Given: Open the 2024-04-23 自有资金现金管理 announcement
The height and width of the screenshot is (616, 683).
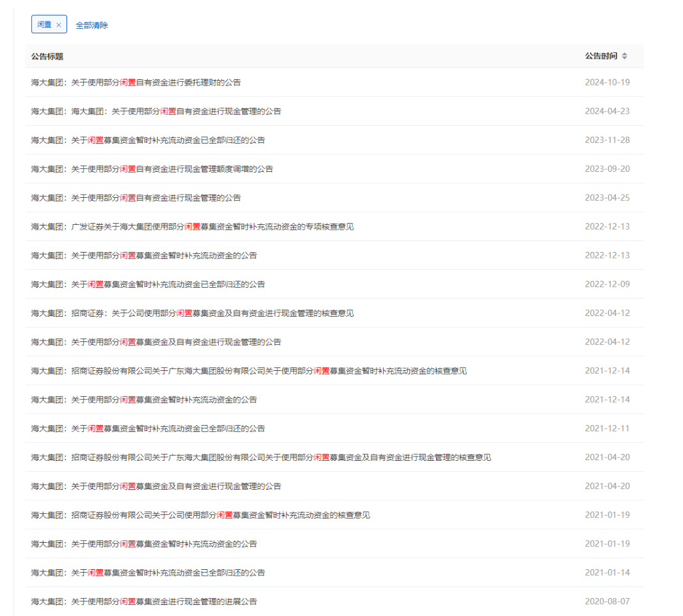Looking at the screenshot, I should 156,111.
